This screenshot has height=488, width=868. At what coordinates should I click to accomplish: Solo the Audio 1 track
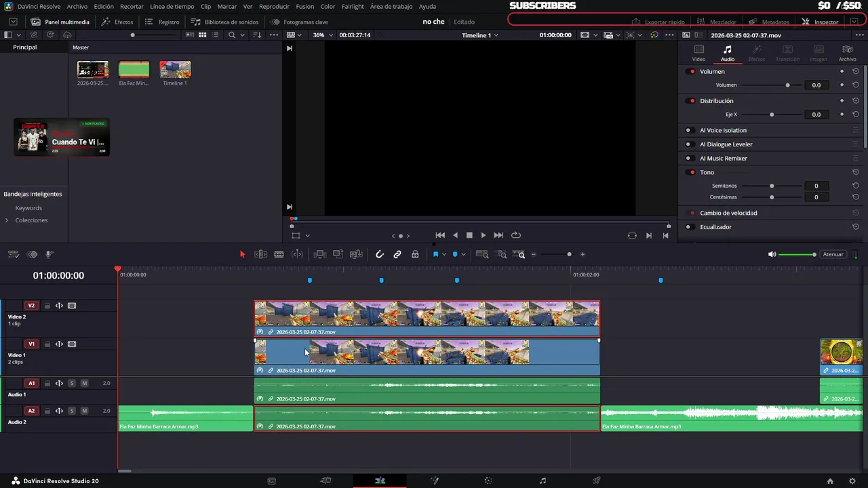point(72,383)
